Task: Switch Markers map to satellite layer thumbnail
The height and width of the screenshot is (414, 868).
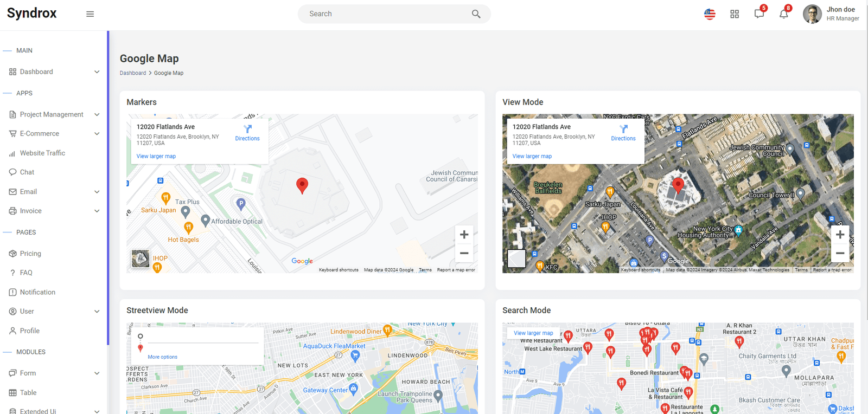Action: (141, 258)
